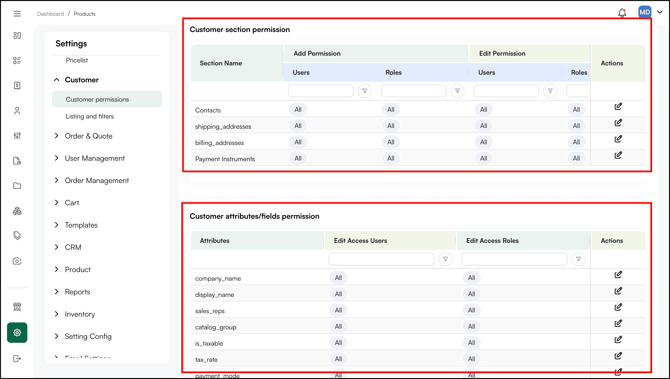Expand the CRM settings group

pos(56,247)
